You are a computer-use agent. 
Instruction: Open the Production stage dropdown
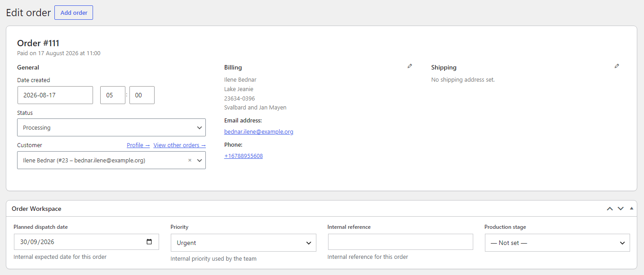557,243
